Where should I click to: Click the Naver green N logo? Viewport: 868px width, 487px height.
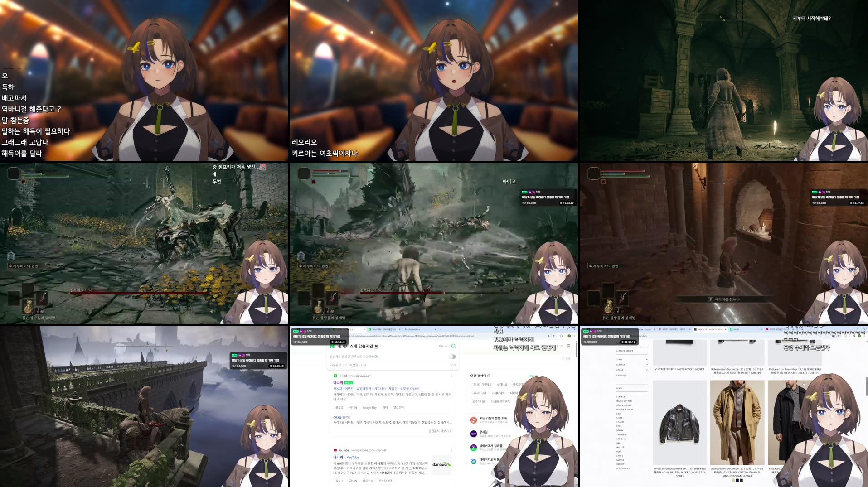[333, 346]
